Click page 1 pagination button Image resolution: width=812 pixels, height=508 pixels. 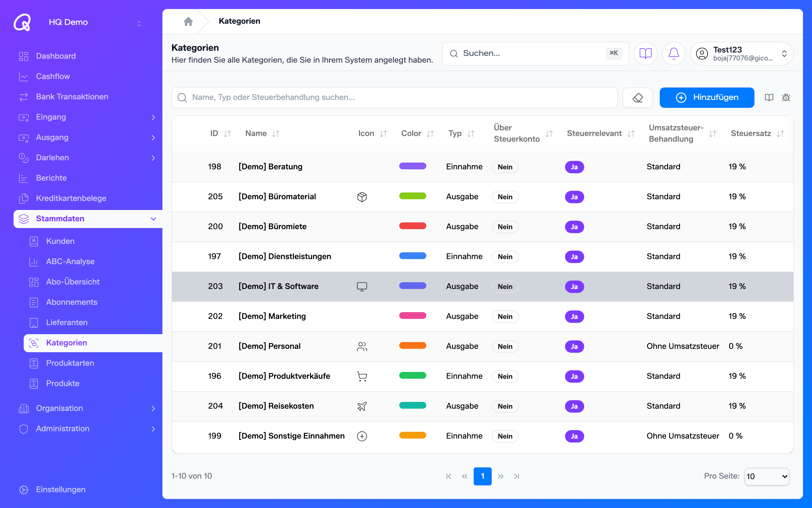(482, 476)
